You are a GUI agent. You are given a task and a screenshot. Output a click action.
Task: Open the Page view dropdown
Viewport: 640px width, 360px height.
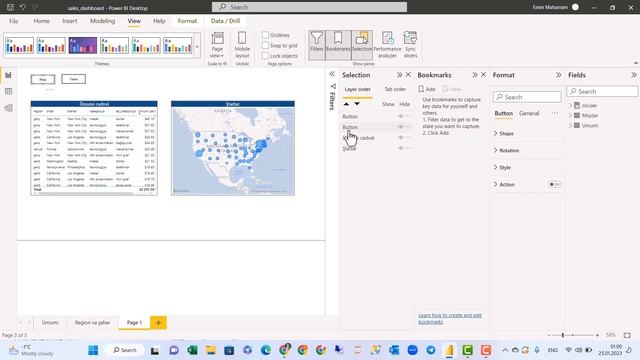tap(217, 45)
